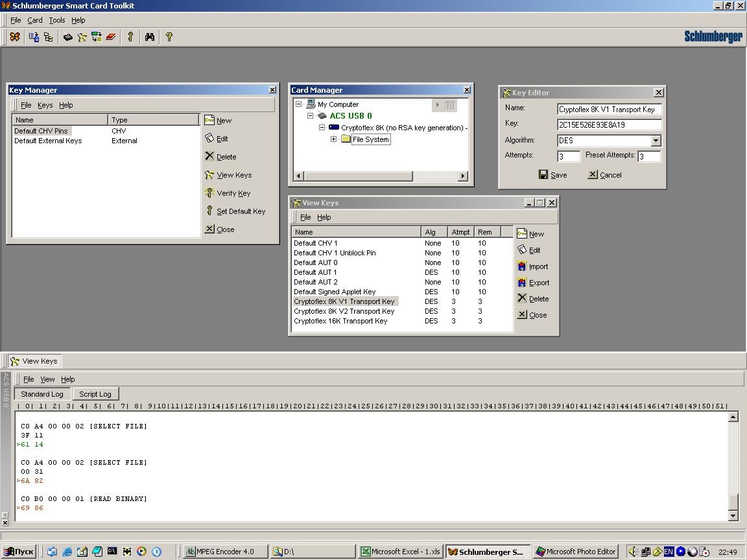The width and height of the screenshot is (747, 560).
Task: Click Close in View Keys window
Action: pos(532,315)
